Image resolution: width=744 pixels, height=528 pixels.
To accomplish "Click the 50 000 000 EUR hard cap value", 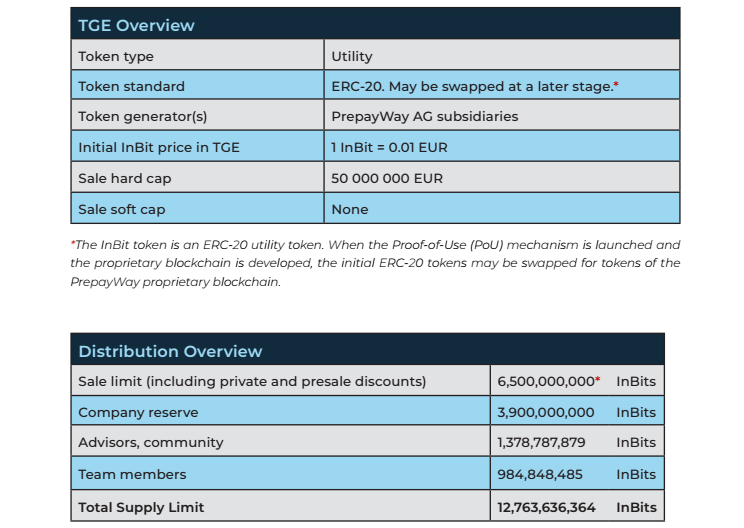I will pyautogui.click(x=387, y=178).
